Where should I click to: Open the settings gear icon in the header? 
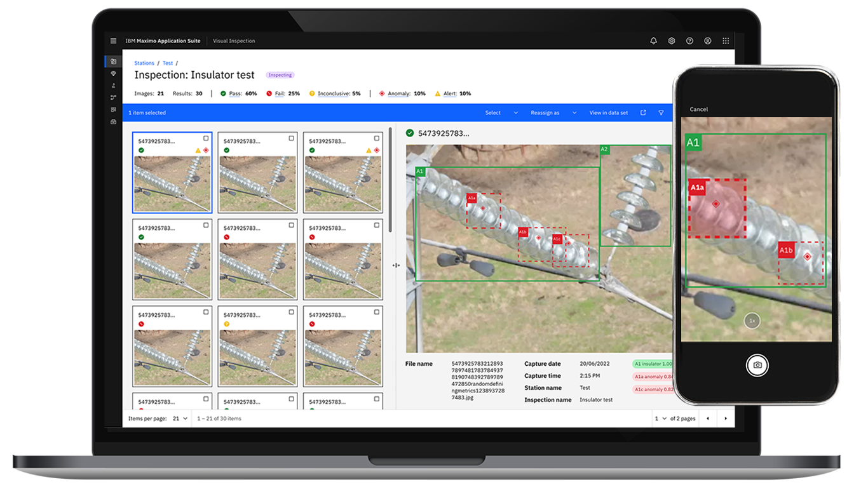(671, 41)
